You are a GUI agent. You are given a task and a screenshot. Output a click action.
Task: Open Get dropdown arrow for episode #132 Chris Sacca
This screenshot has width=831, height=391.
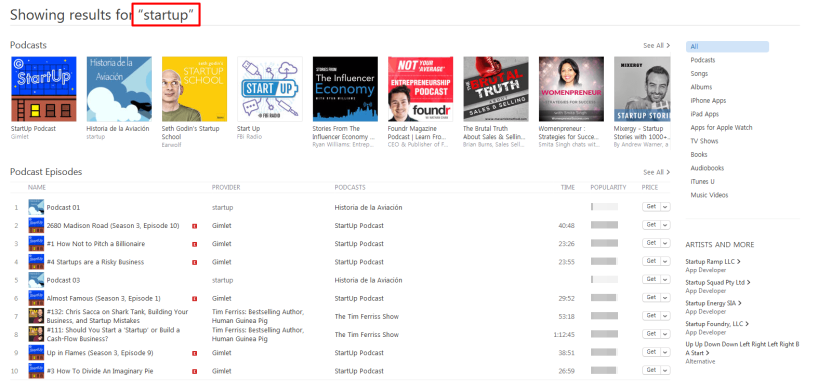665,315
